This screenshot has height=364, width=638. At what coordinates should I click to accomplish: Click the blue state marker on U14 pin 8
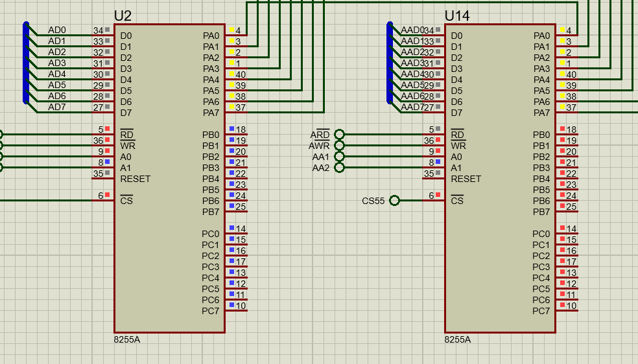pos(438,162)
